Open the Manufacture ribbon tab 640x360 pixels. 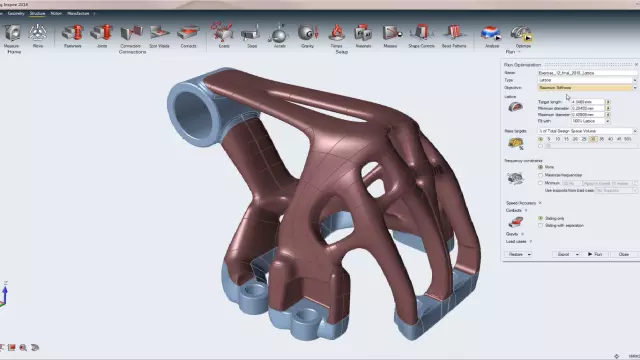tap(78, 13)
